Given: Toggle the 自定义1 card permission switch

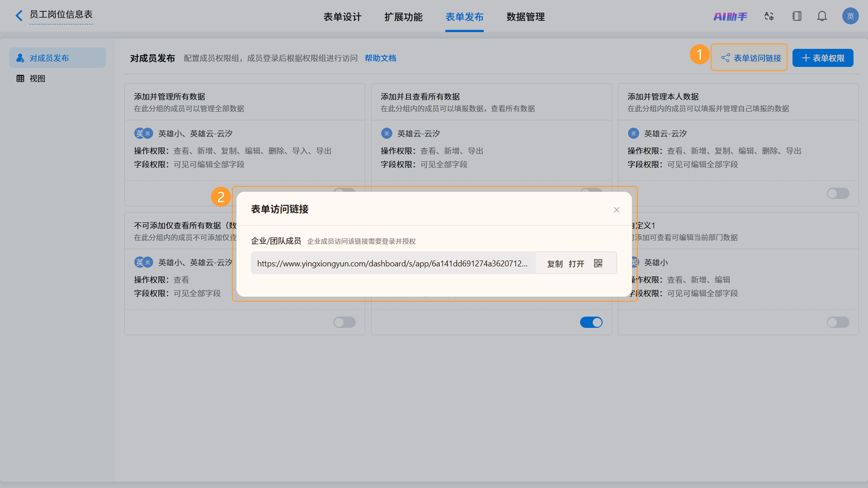Looking at the screenshot, I should (838, 322).
